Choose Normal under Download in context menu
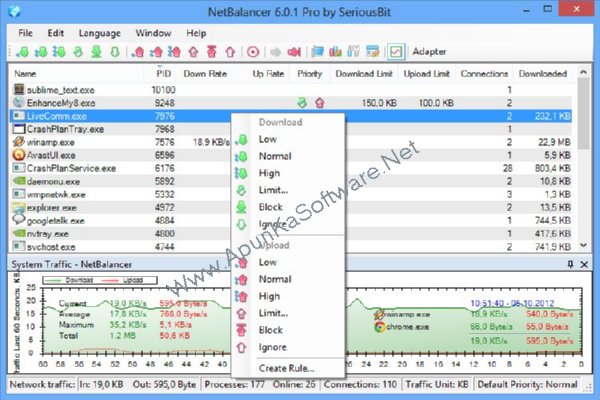Viewport: 600px width, 400px height. tap(288, 156)
